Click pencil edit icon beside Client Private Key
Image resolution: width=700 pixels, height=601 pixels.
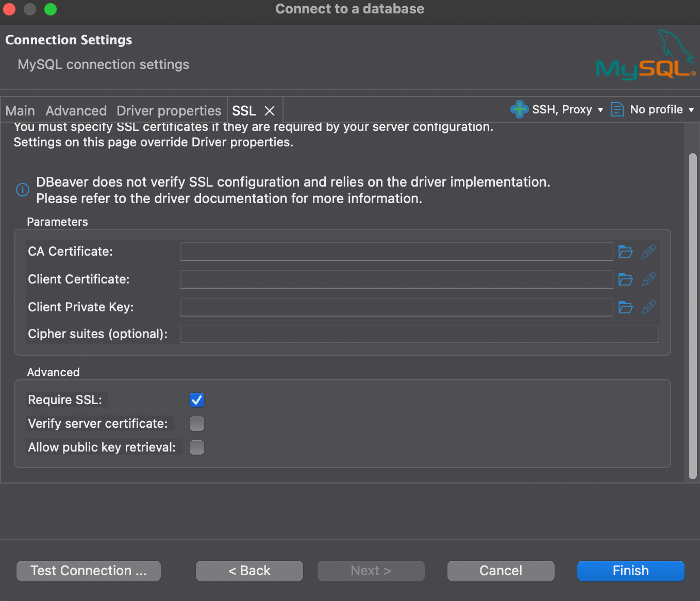coord(648,307)
